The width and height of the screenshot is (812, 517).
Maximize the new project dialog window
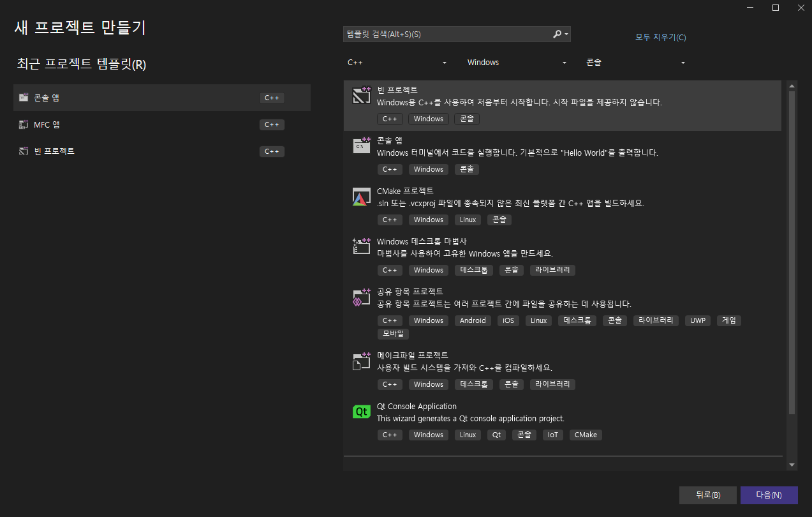click(x=776, y=8)
